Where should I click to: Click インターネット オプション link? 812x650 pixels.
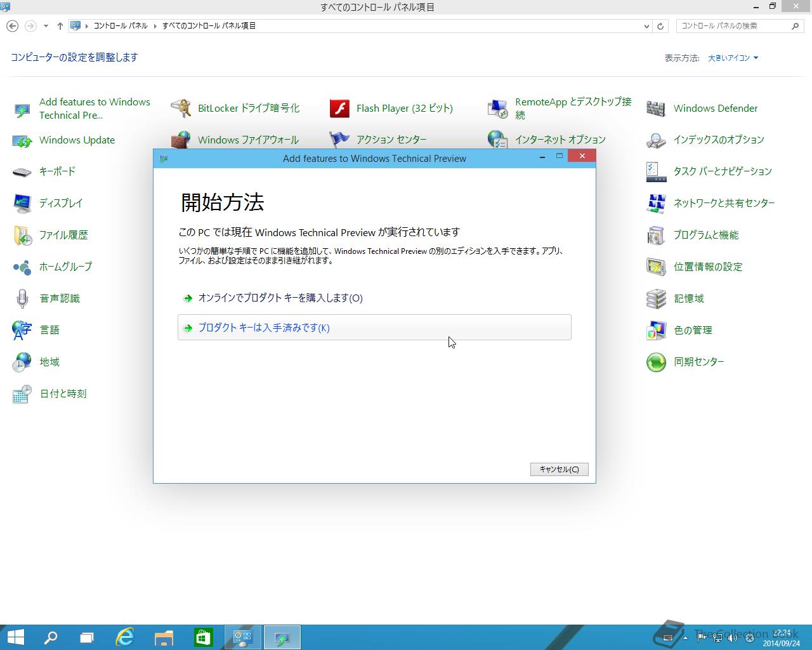click(560, 140)
